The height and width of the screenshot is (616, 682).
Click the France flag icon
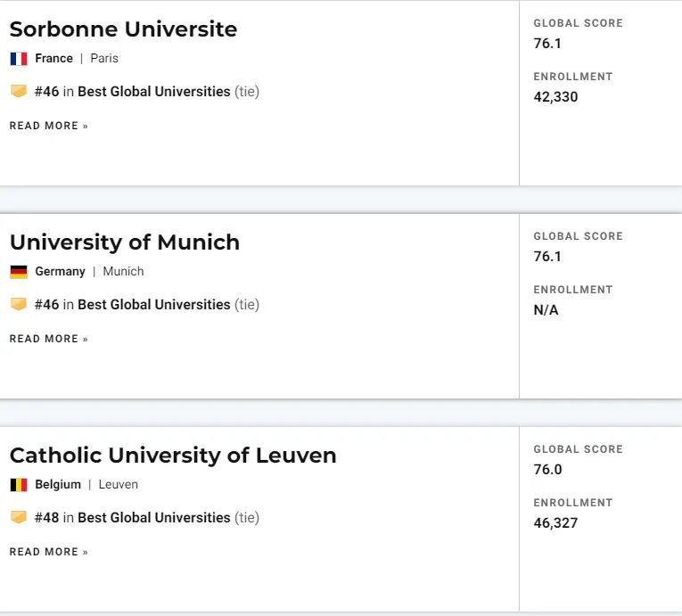(19, 58)
